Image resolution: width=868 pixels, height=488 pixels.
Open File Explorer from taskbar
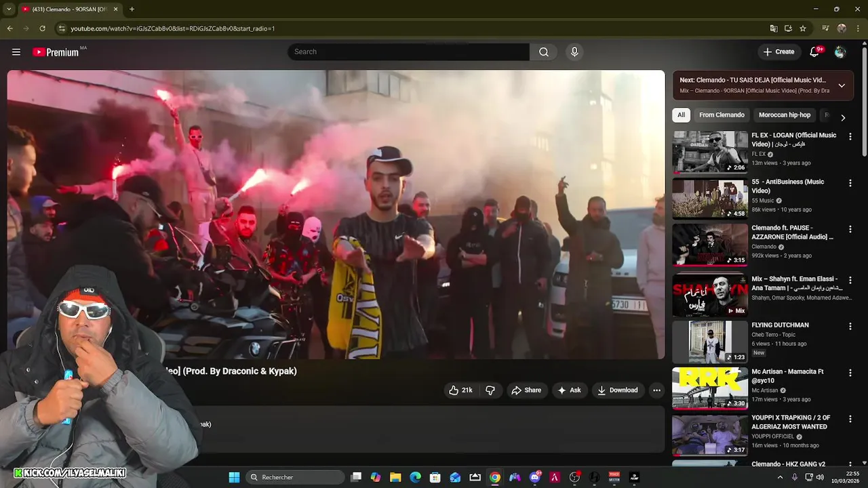coord(395,477)
